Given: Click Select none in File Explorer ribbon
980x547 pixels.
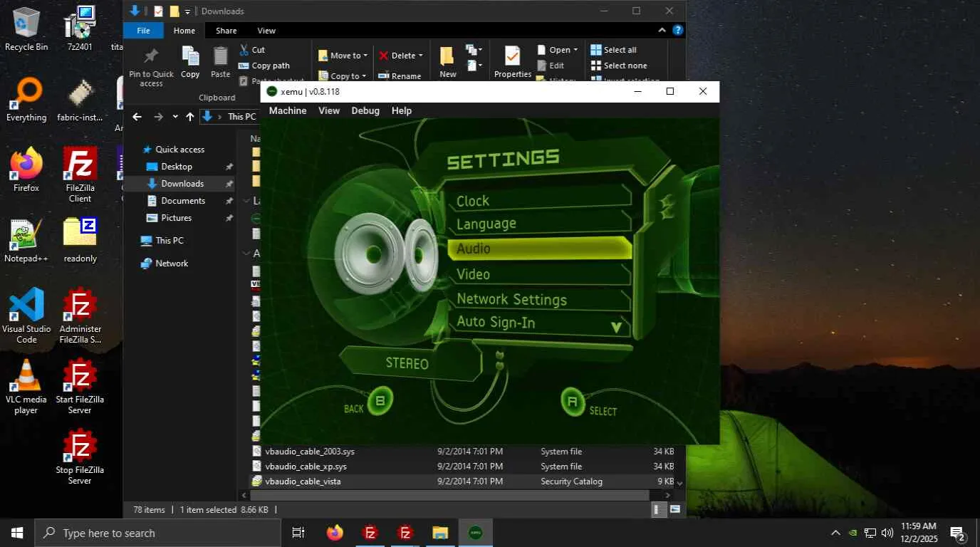Looking at the screenshot, I should [619, 66].
